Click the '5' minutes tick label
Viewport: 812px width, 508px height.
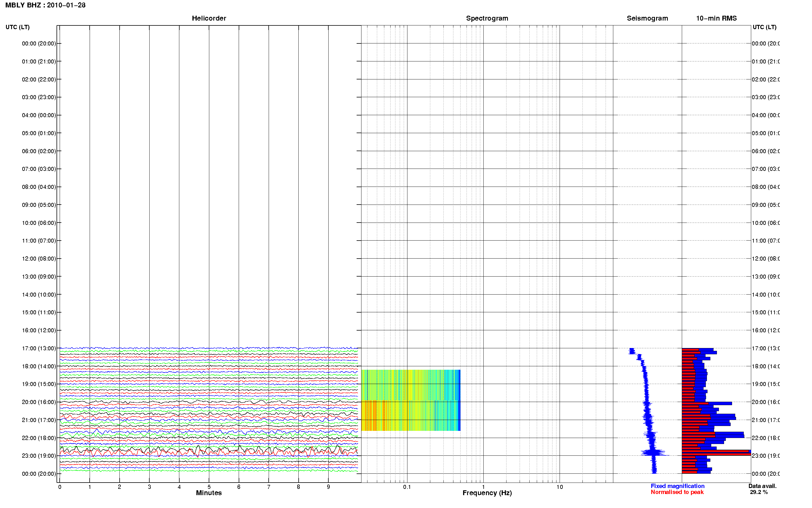209,487
